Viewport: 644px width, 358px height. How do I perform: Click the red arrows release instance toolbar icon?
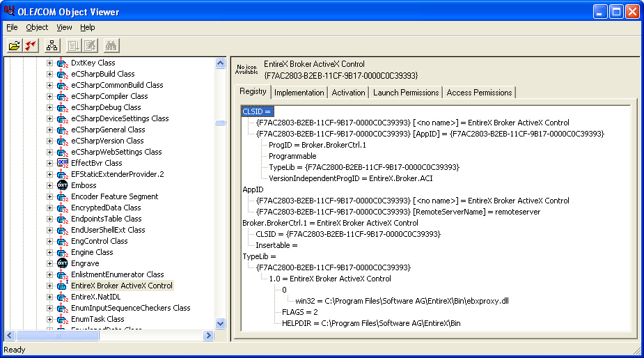31,46
